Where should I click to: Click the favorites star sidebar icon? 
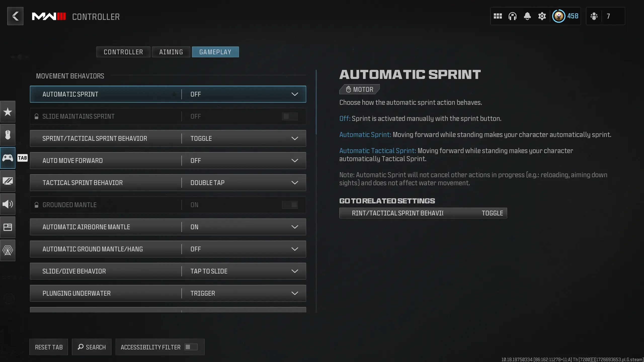(x=8, y=111)
